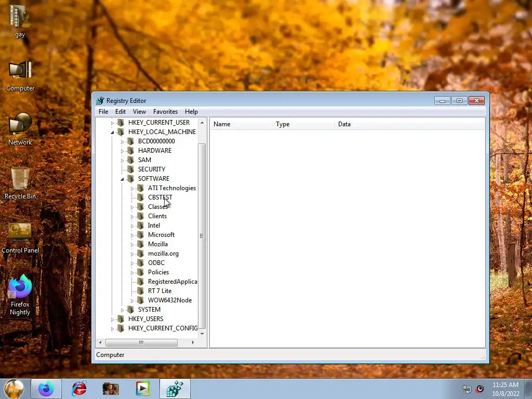Select the Recycle Bin desktop icon
532x399 pixels.
coord(20,183)
